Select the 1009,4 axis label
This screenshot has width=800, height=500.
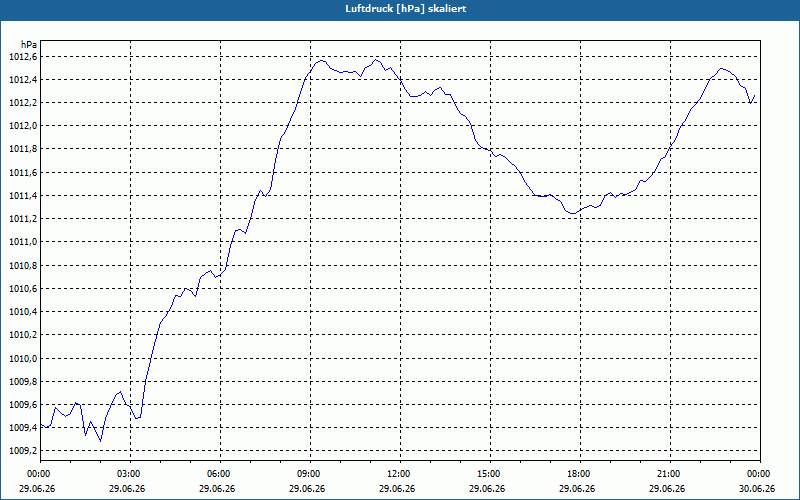pos(23,428)
